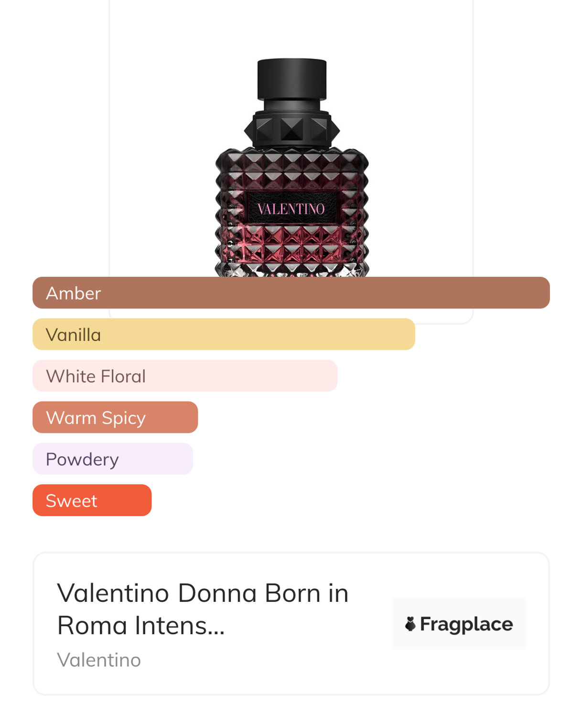Tap the Powdery accord bar
582x728 pixels.
tap(113, 459)
